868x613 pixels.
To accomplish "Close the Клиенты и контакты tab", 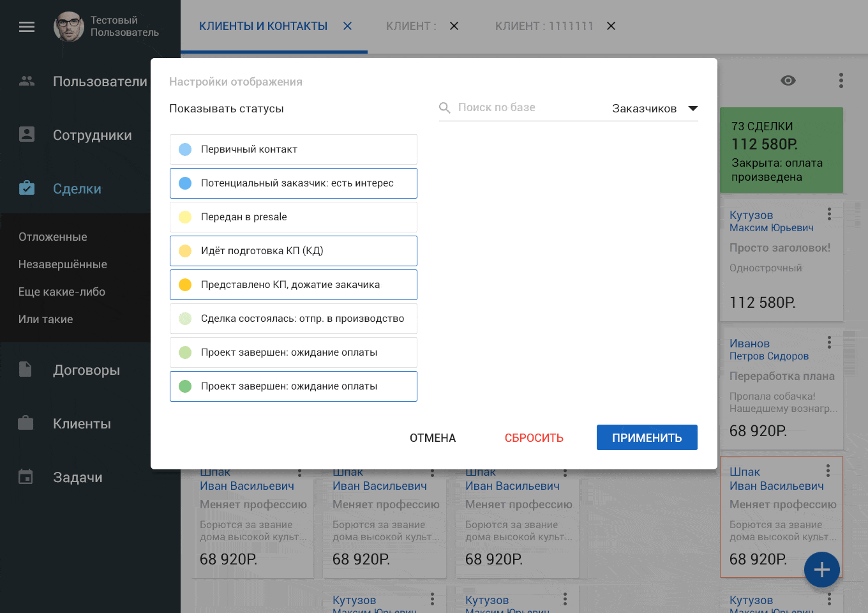I will 348,26.
